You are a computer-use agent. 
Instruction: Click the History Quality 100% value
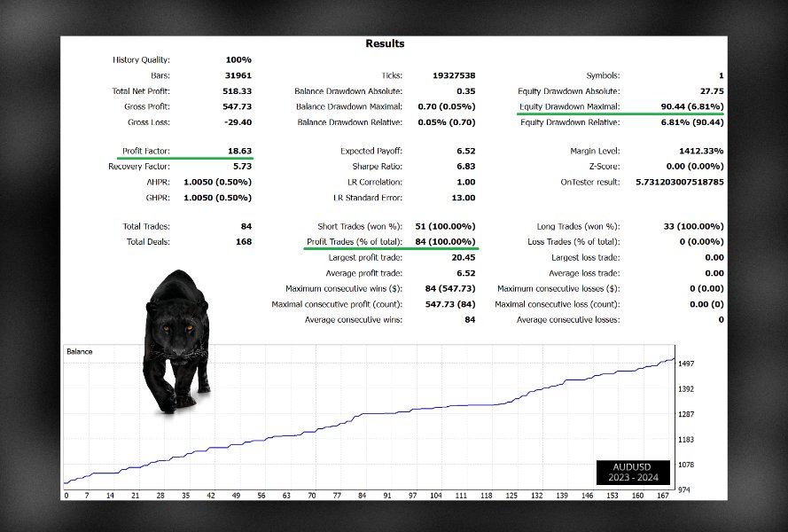(x=238, y=60)
